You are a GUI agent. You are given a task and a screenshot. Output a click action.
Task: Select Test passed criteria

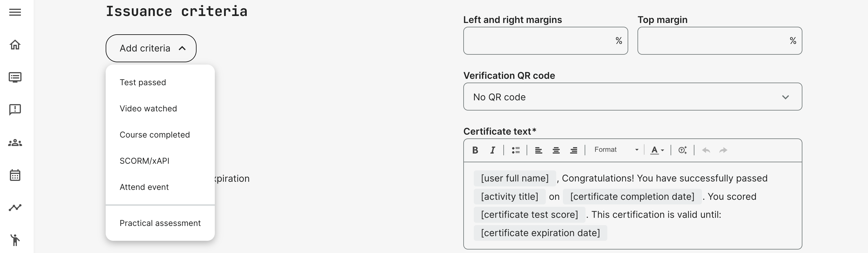143,82
